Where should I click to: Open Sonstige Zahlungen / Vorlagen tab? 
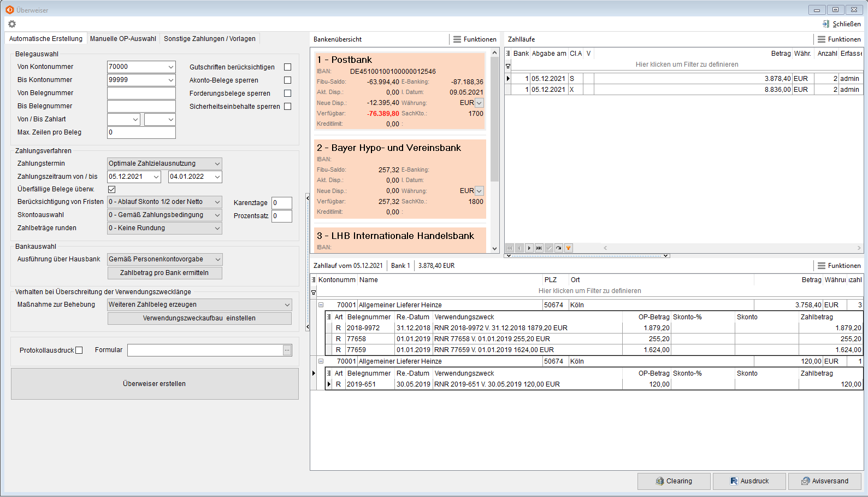pyautogui.click(x=209, y=39)
